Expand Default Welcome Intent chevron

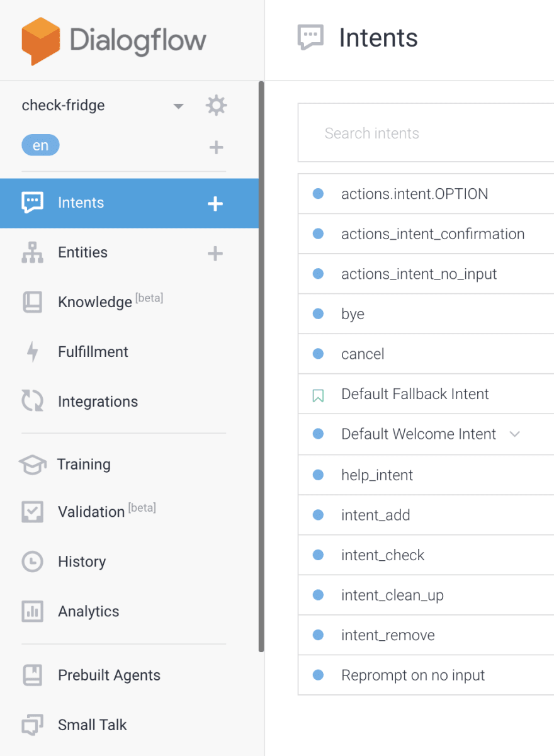coord(514,434)
